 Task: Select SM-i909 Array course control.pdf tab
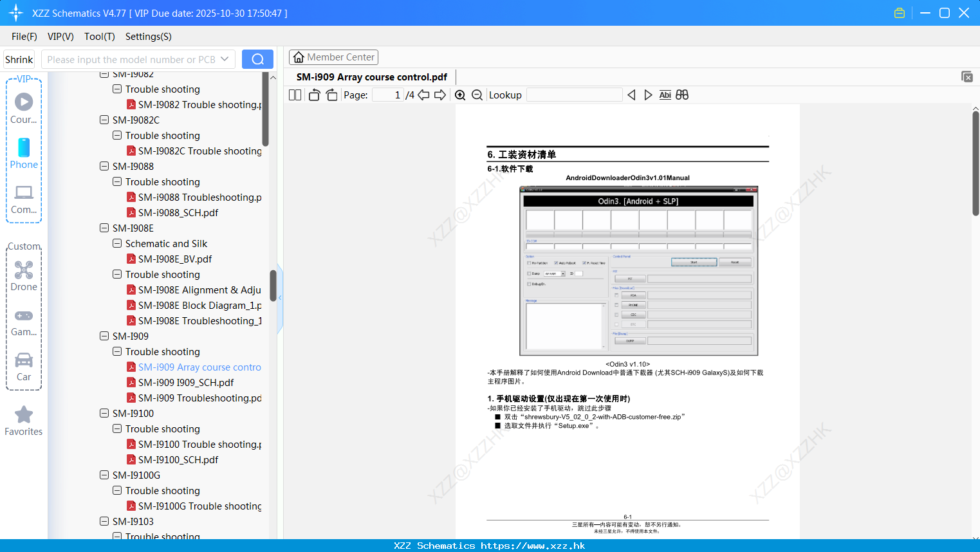coord(371,77)
